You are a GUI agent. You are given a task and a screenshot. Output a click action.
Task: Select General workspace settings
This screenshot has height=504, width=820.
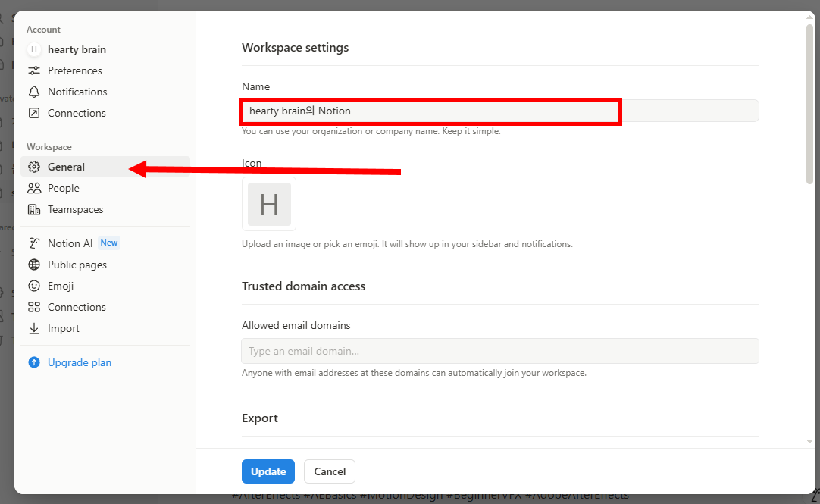(x=105, y=167)
